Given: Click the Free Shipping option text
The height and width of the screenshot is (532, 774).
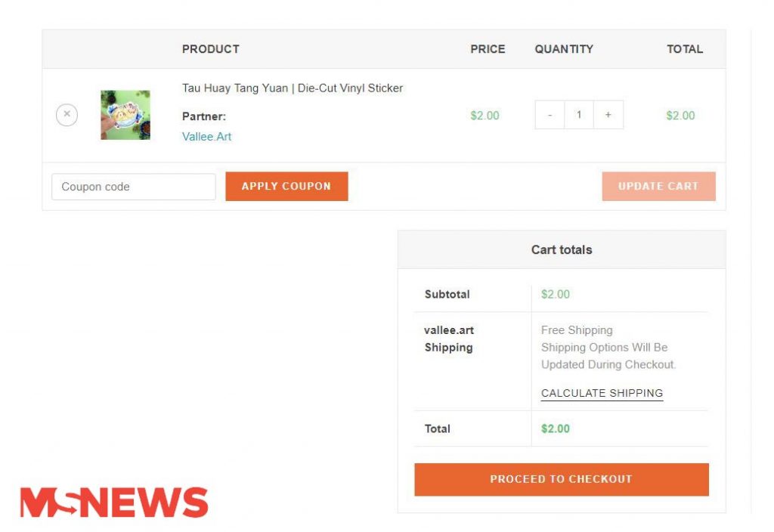Looking at the screenshot, I should point(577,330).
